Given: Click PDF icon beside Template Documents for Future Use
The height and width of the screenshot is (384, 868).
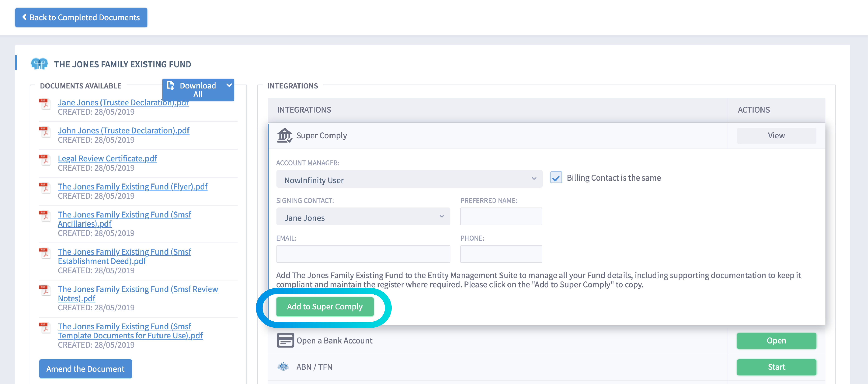Looking at the screenshot, I should pyautogui.click(x=45, y=328).
